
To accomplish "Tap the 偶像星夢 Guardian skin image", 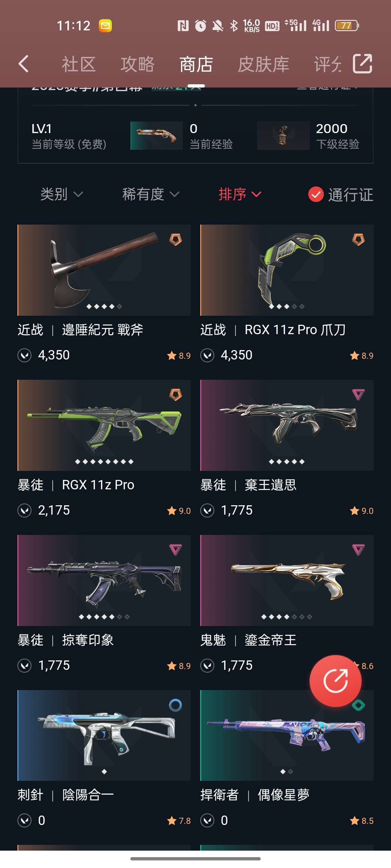I will 287,735.
